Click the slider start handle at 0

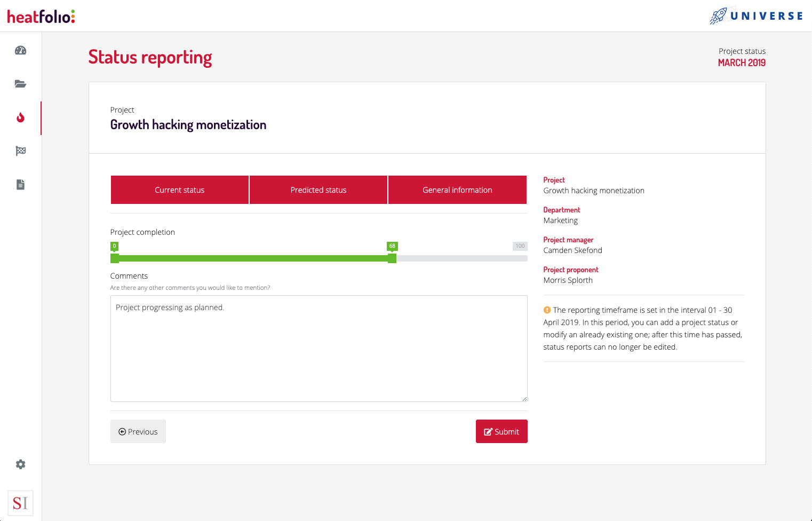tap(115, 258)
